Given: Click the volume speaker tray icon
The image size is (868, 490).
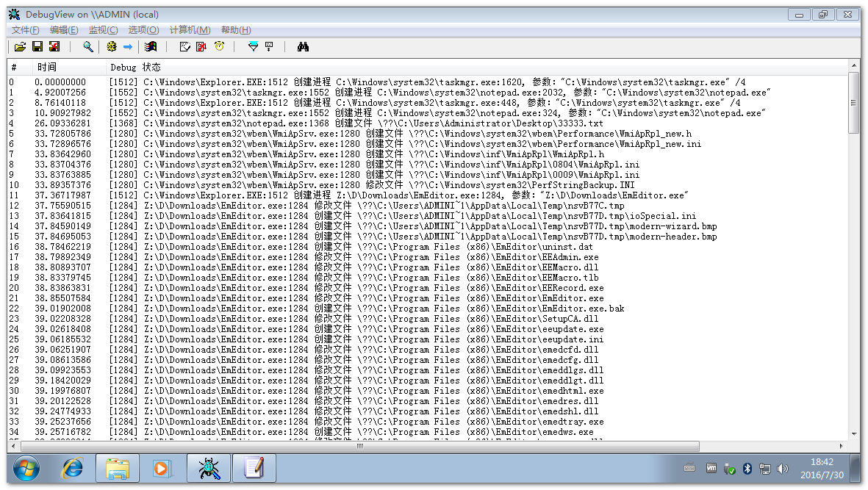Looking at the screenshot, I should [782, 469].
